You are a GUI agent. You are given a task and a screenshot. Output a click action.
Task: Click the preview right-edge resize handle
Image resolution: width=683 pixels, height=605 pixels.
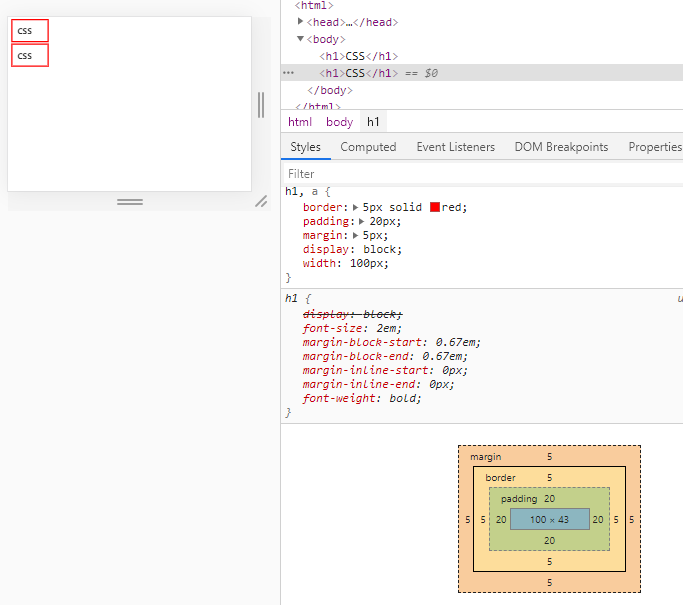pos(261,105)
